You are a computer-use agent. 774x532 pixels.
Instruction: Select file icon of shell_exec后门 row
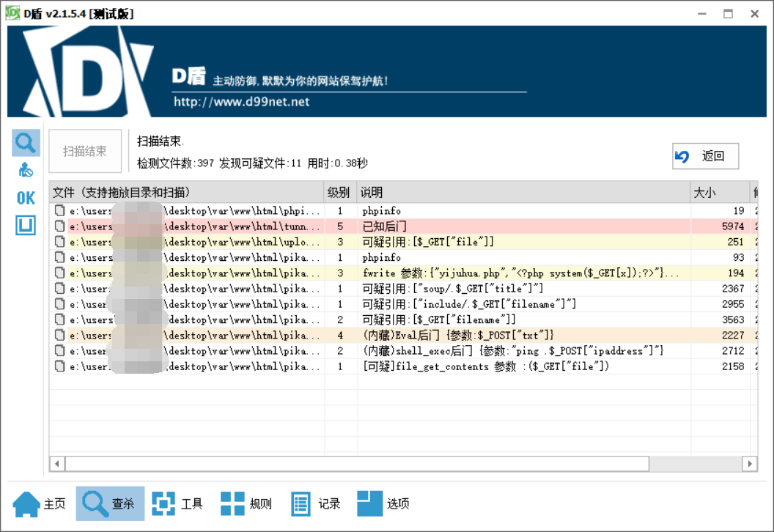pos(59,351)
